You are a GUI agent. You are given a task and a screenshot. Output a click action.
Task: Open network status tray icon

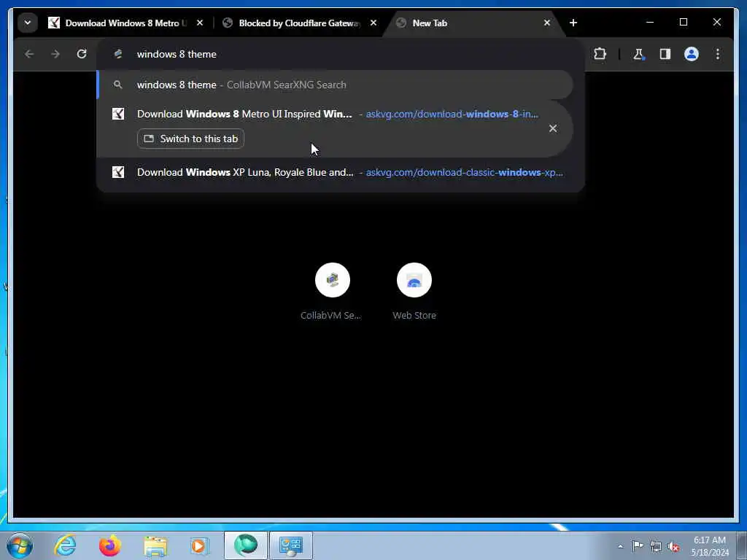click(x=656, y=546)
